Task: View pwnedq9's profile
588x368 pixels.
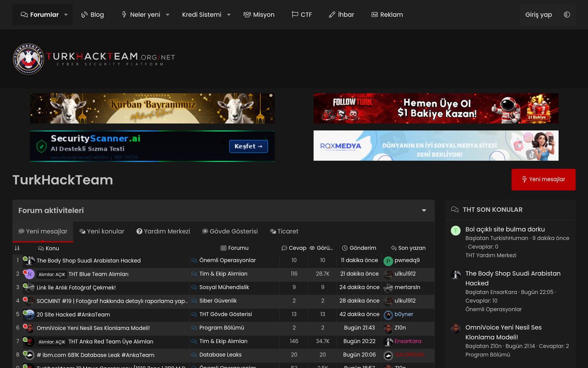Action: (407, 260)
